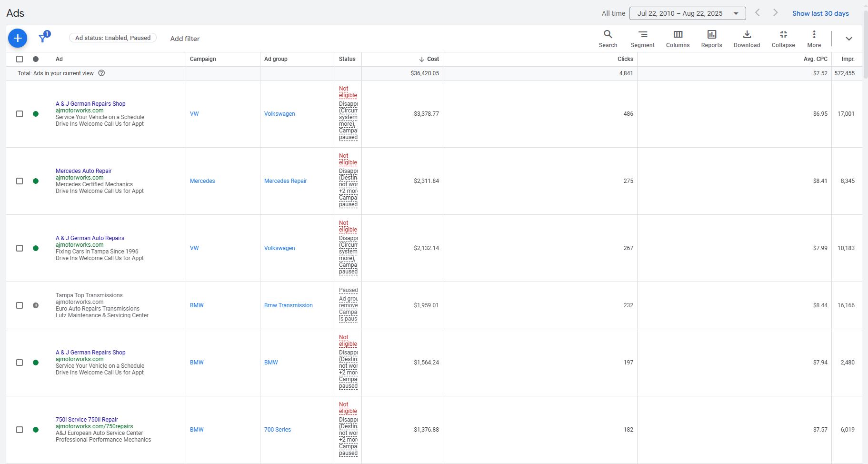The height and width of the screenshot is (464, 868).
Task: Select all ads header checkbox
Action: tap(20, 59)
